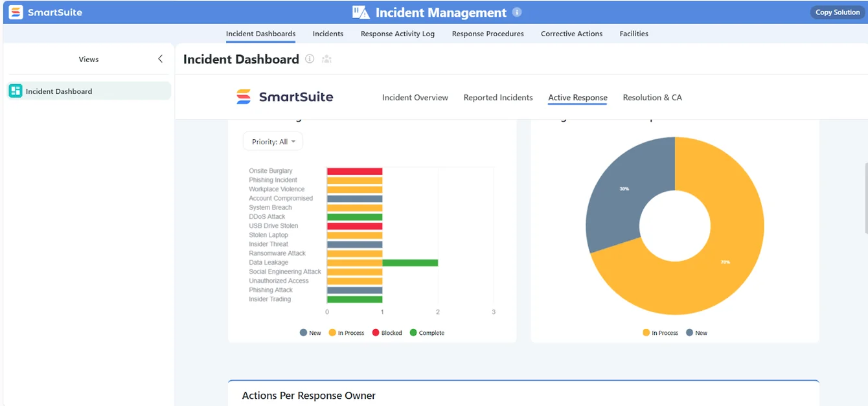
Task: Open the Priority: All filter dropdown
Action: point(273,142)
